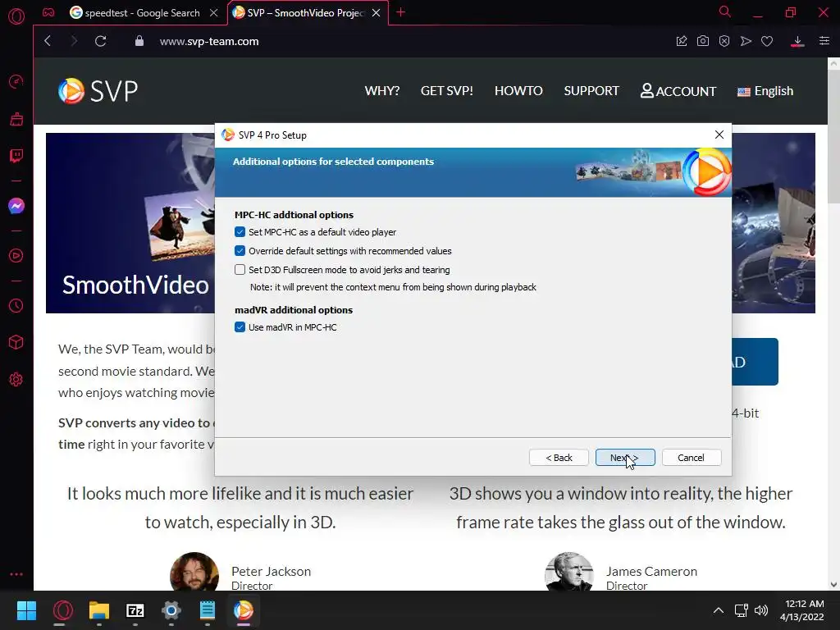This screenshot has height=630, width=840.
Task: Open SVP setup taskbar icon
Action: (243, 610)
